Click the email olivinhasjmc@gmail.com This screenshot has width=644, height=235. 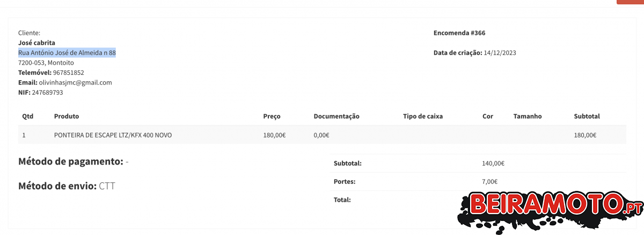pos(75,83)
